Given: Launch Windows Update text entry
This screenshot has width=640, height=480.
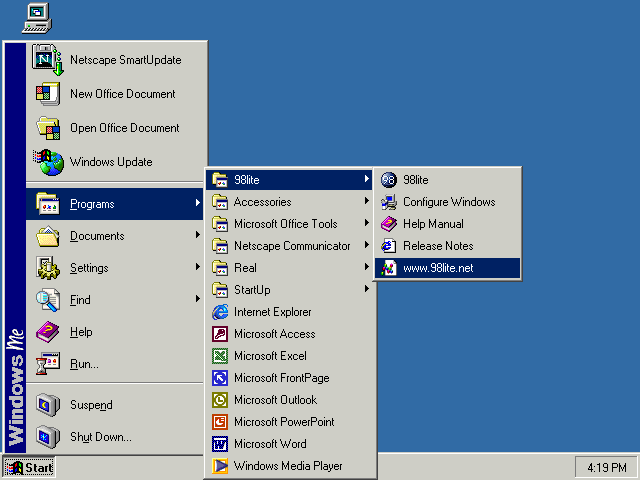Looking at the screenshot, I should pyautogui.click(x=111, y=162).
